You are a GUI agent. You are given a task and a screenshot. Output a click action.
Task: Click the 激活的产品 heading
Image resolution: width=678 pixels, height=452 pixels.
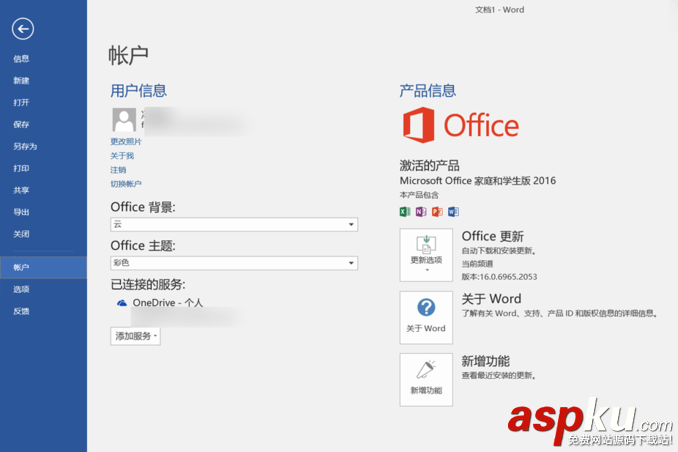tap(429, 166)
